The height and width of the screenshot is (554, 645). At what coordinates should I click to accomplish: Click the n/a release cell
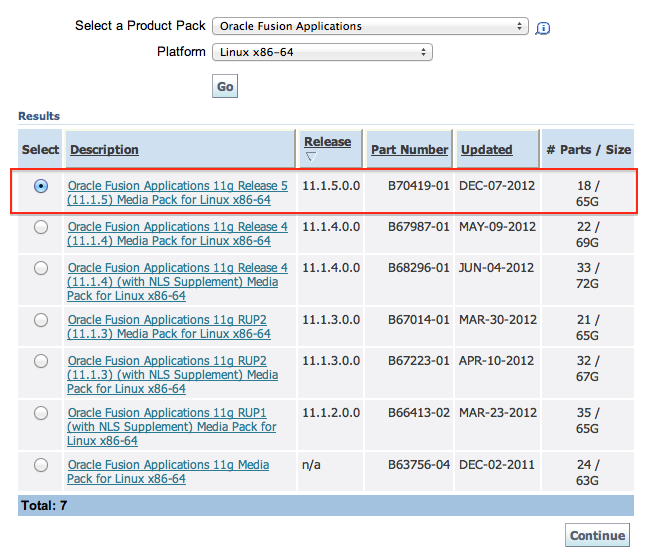pos(311,465)
